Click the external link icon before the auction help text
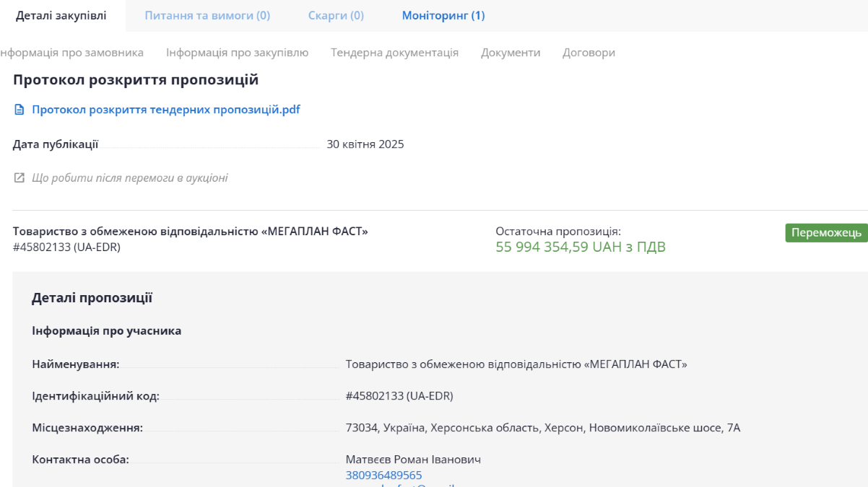Image resolution: width=868 pixels, height=487 pixels. [x=19, y=177]
